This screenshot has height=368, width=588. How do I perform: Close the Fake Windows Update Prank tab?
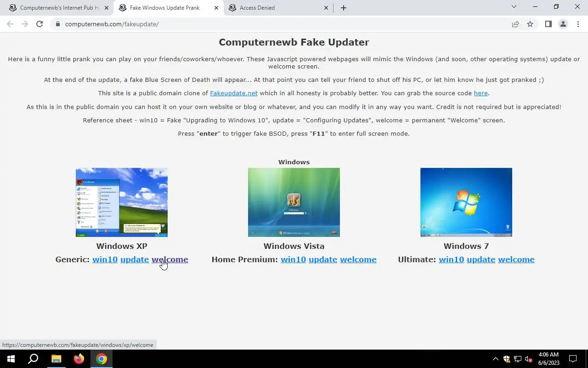tap(216, 8)
